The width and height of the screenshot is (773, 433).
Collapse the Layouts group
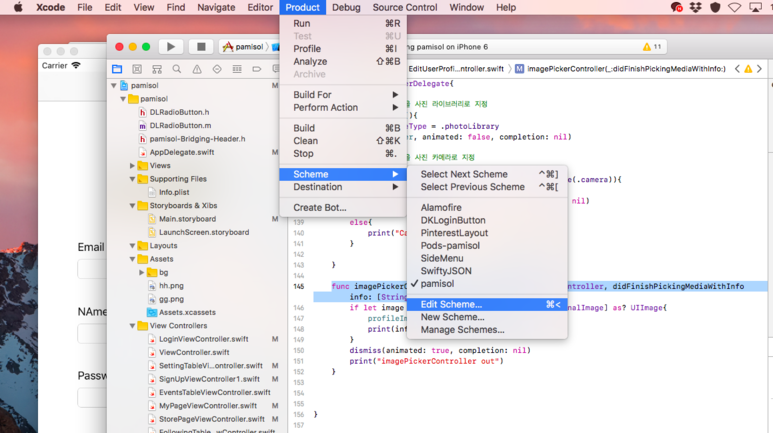pyautogui.click(x=132, y=246)
